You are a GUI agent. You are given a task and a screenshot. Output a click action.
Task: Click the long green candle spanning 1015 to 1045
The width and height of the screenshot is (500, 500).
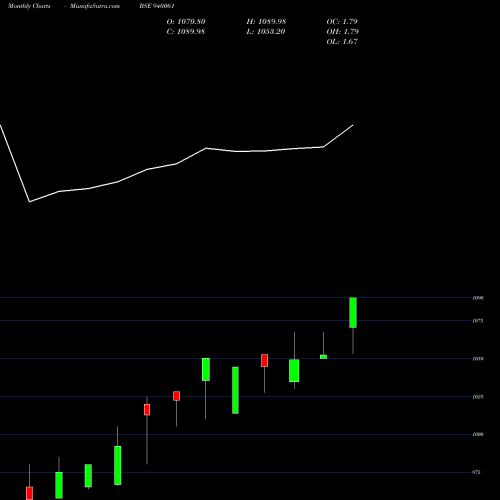tap(235, 390)
